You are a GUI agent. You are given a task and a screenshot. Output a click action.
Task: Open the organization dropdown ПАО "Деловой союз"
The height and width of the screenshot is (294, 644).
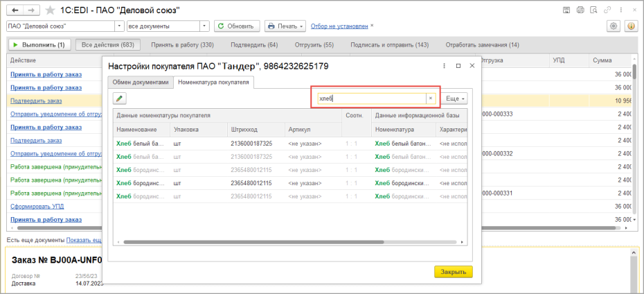pos(120,26)
